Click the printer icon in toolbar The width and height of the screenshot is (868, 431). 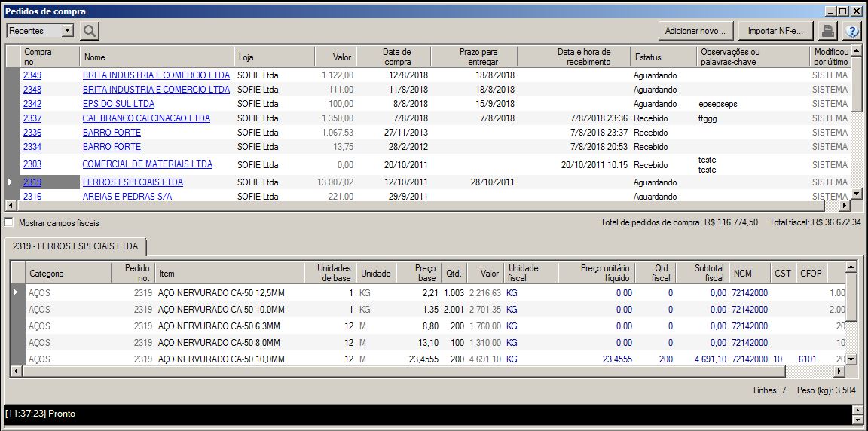tap(827, 31)
